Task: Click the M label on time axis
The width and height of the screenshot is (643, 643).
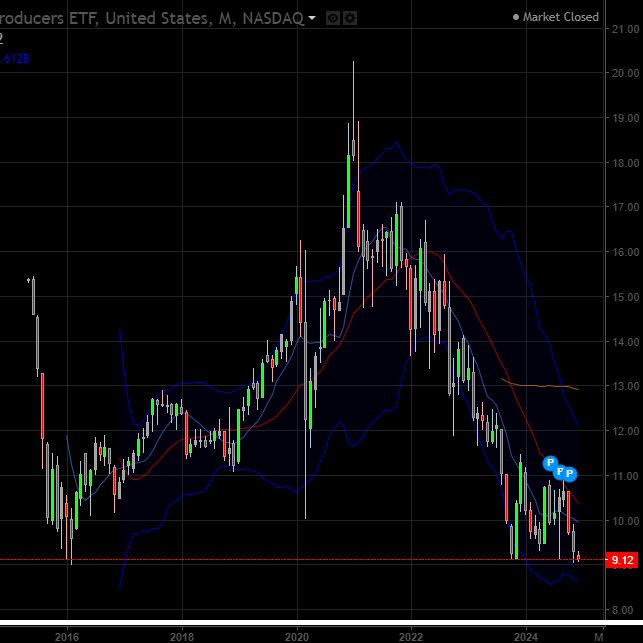Action: coord(599,637)
